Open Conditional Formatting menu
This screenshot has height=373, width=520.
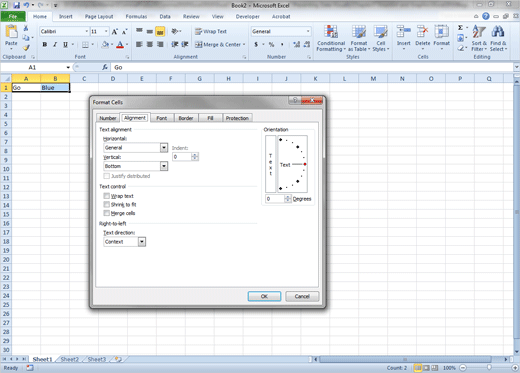click(x=331, y=38)
